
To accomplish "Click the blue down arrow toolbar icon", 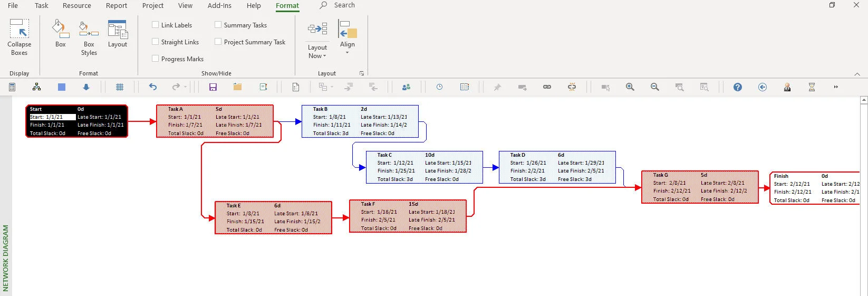I will pos(86,87).
